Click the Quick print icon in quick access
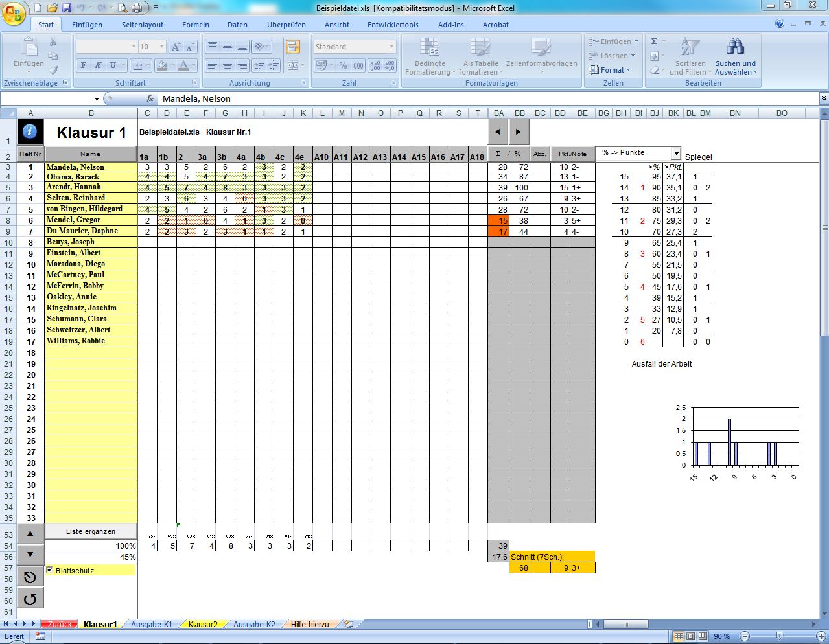The width and height of the screenshot is (829, 644). (137, 8)
